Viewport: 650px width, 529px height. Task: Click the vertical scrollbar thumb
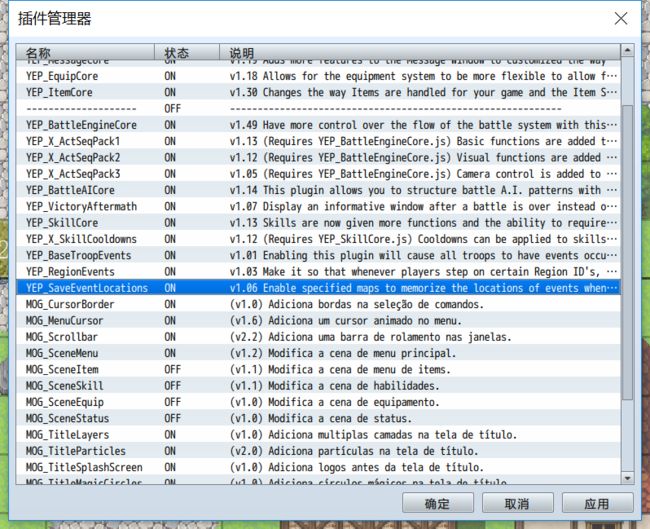627,252
